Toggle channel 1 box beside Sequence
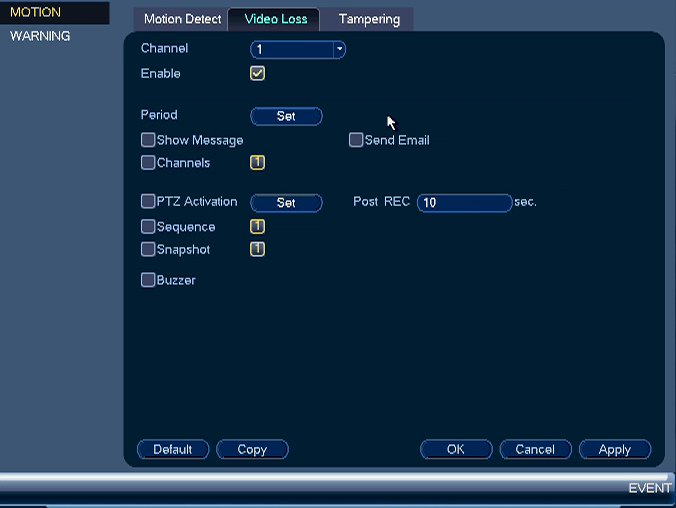Image resolution: width=676 pixels, height=508 pixels. 257,226
